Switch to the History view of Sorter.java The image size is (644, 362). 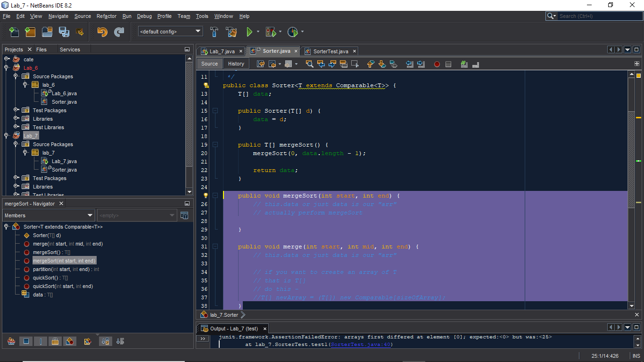pos(236,63)
